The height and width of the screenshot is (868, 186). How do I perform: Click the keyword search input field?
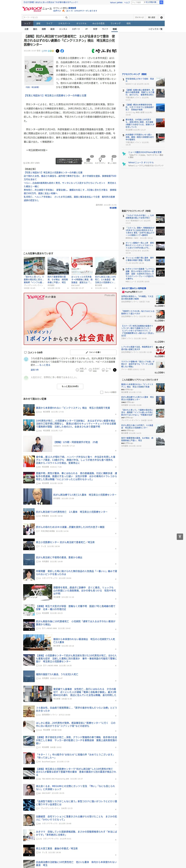[x=44, y=17]
